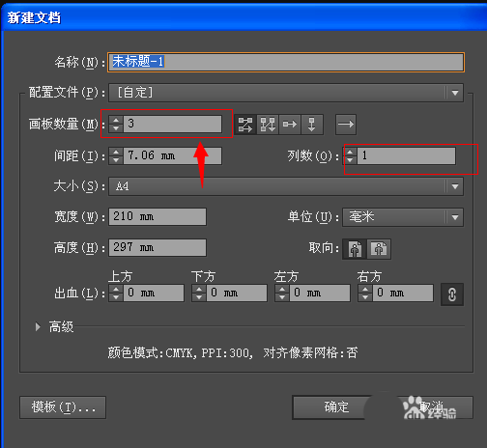The image size is (487, 448).
Task: Decrease 间距 spacing with down arrow
Action: click(116, 160)
